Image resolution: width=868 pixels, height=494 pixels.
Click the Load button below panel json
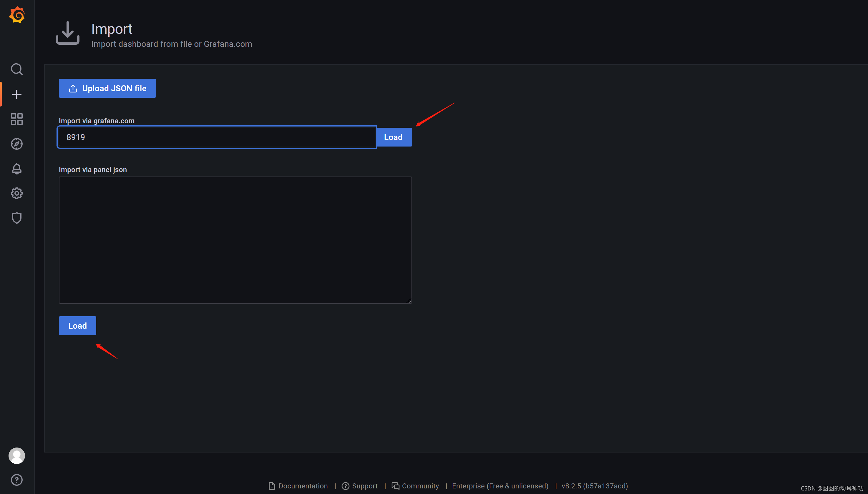[x=77, y=326]
